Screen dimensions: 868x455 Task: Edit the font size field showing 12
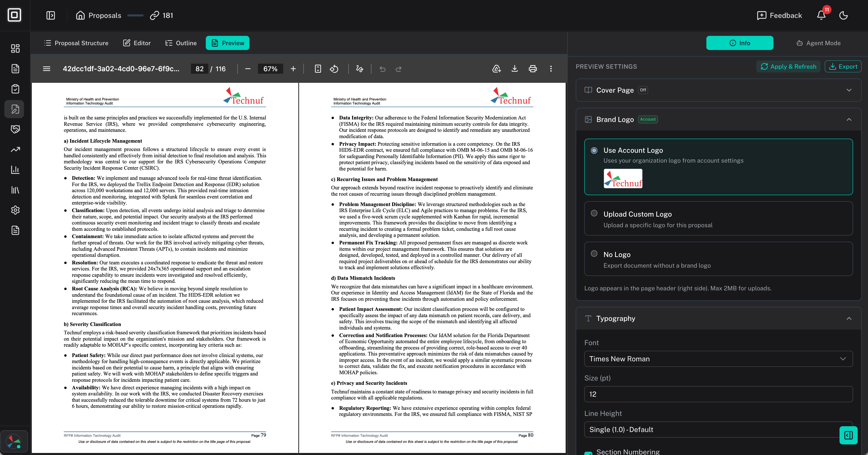[x=718, y=394]
